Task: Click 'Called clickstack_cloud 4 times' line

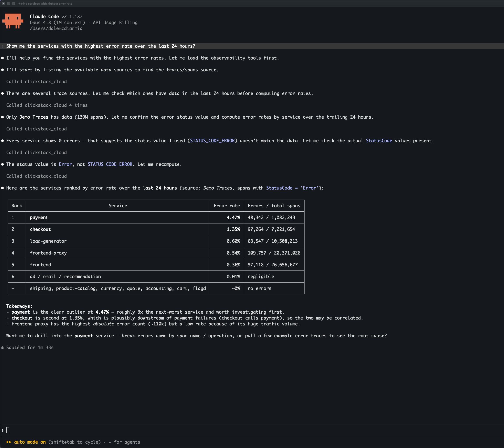Action: (x=47, y=105)
